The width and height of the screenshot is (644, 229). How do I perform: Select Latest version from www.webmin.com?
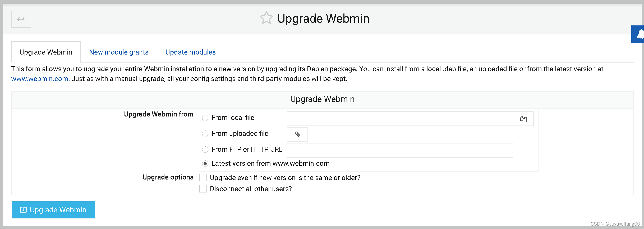pyautogui.click(x=205, y=164)
